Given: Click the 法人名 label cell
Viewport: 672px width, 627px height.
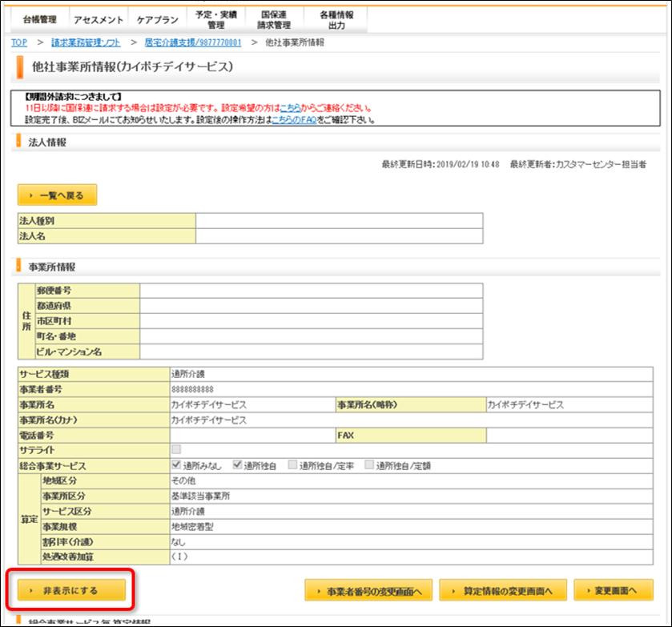Looking at the screenshot, I should pyautogui.click(x=107, y=236).
